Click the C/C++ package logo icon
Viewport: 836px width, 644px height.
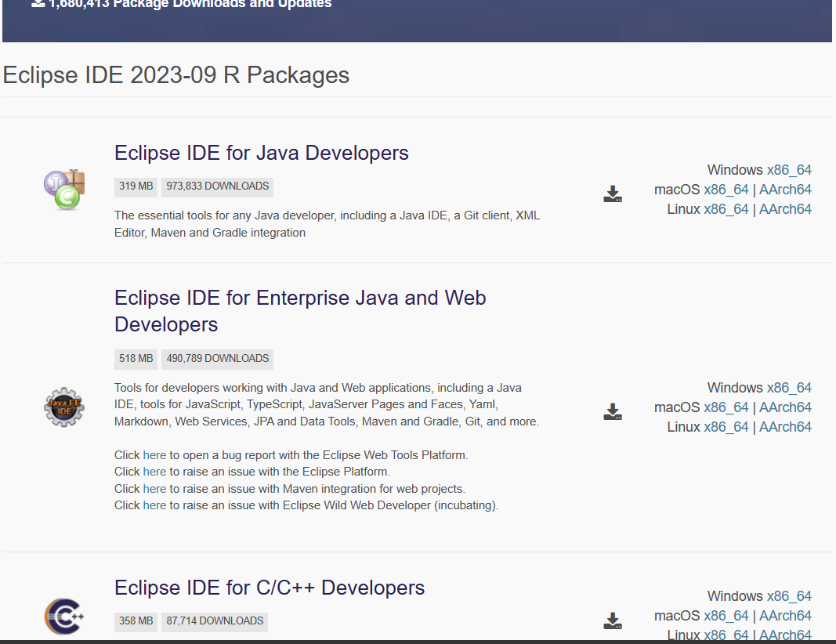64,616
